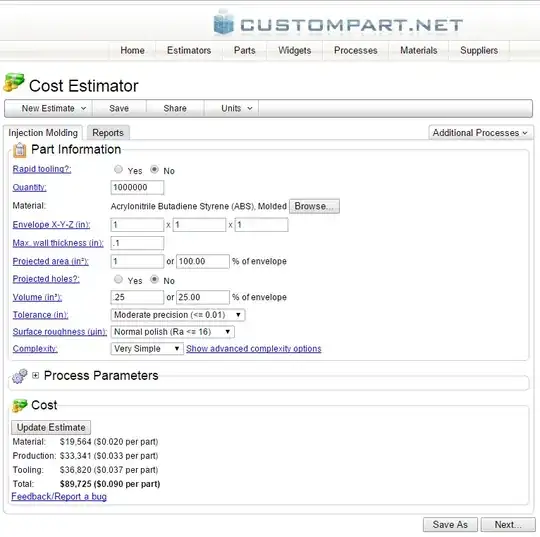Click the Process Parameters gears icon
Viewport: 540px width, 537px height.
click(x=19, y=376)
